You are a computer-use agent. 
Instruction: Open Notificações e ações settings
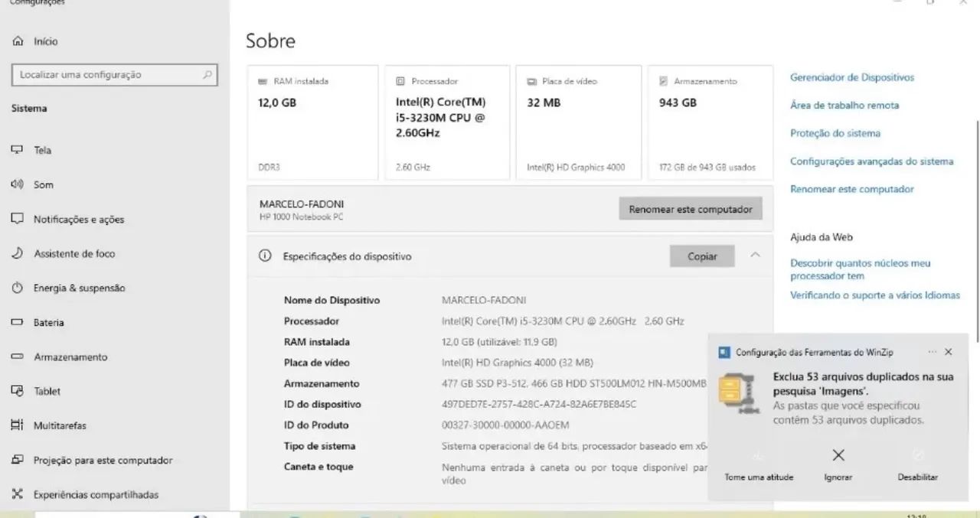(67, 219)
